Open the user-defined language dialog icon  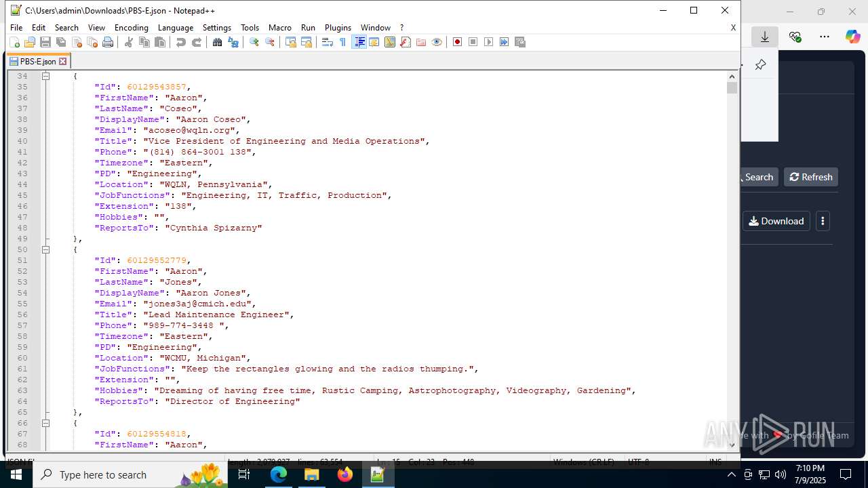pos(374,42)
